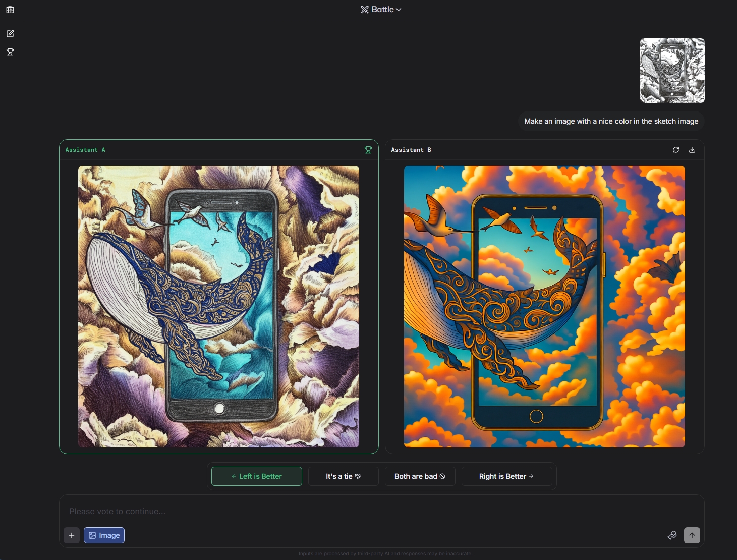This screenshot has width=737, height=560.
Task: Open the sidebar panel icon
Action: click(10, 10)
